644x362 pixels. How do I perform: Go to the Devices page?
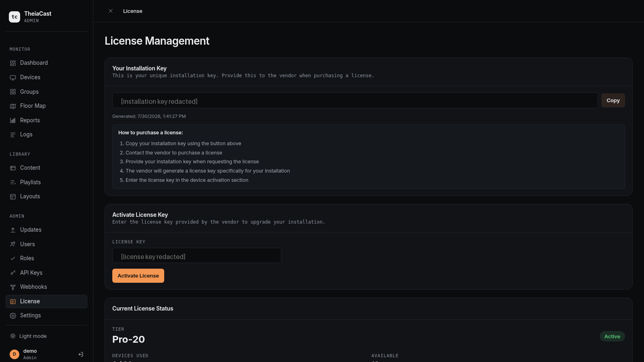[46, 77]
